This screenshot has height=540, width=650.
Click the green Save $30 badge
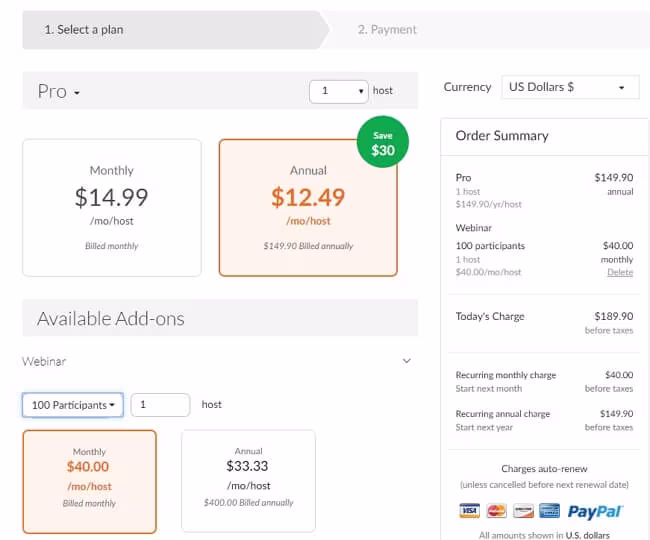pyautogui.click(x=382, y=145)
